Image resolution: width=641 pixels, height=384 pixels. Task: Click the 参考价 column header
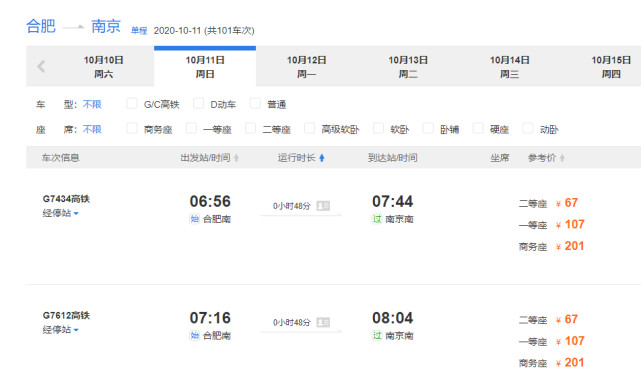[542, 158]
